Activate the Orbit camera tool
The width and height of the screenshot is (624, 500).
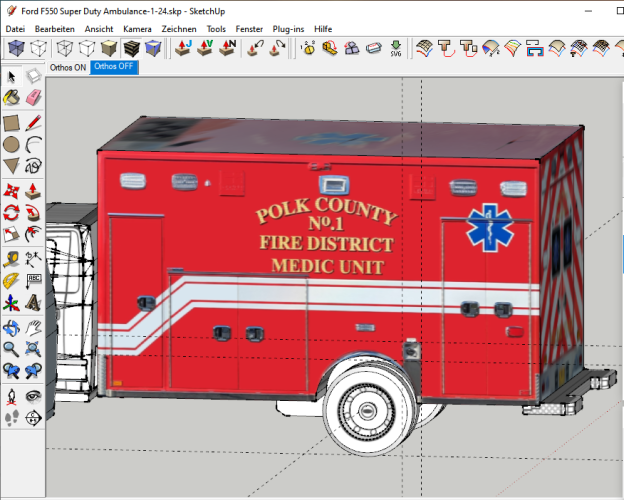(11, 327)
